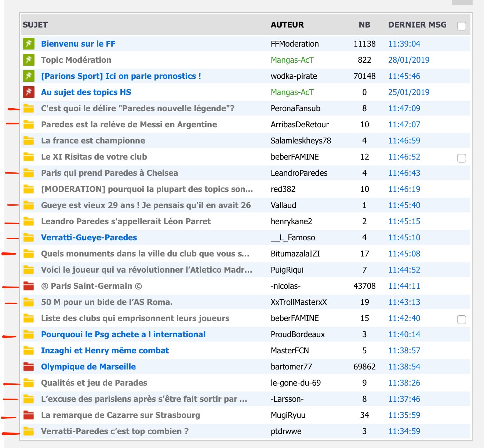Click folder icon of Verratti-Gueye-Paredes topic
The width and height of the screenshot is (484, 448).
tap(29, 237)
